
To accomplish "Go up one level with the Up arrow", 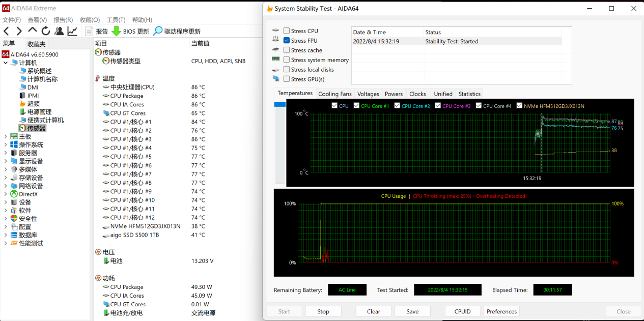I will point(32,31).
